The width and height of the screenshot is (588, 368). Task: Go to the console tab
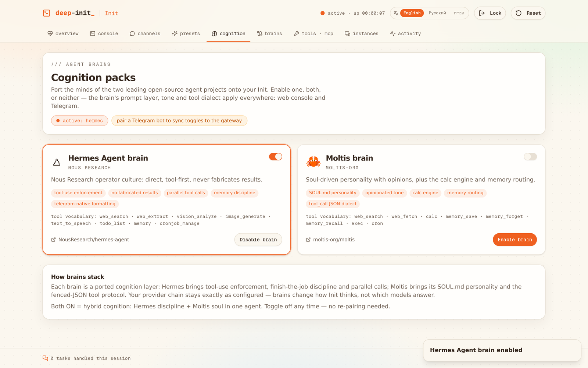[x=104, y=33]
